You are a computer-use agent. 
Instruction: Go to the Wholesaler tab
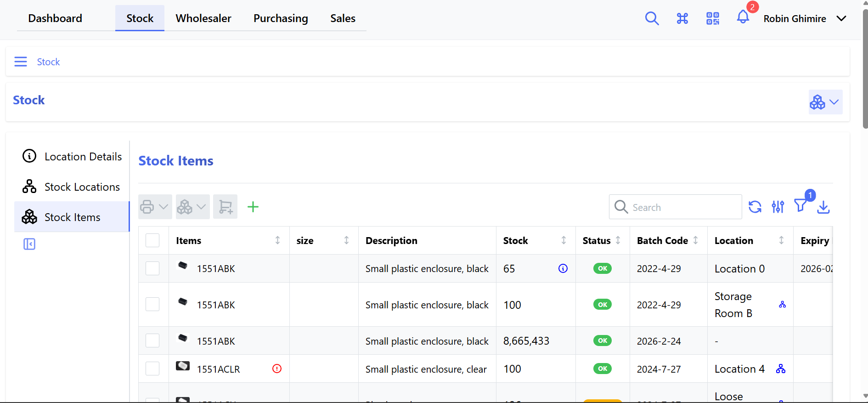tap(203, 18)
